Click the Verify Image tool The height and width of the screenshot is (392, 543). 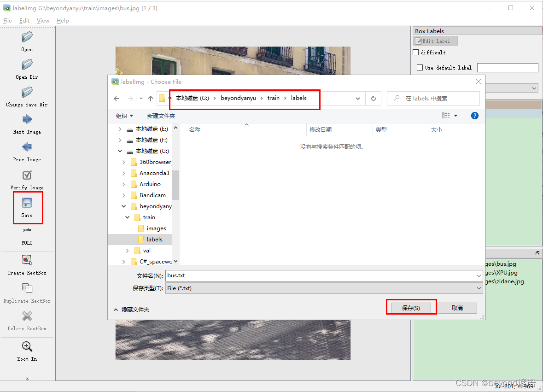coord(27,175)
